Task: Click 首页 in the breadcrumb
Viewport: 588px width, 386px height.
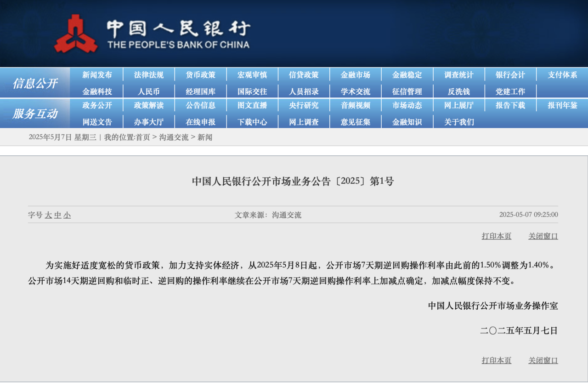Action: pos(143,137)
